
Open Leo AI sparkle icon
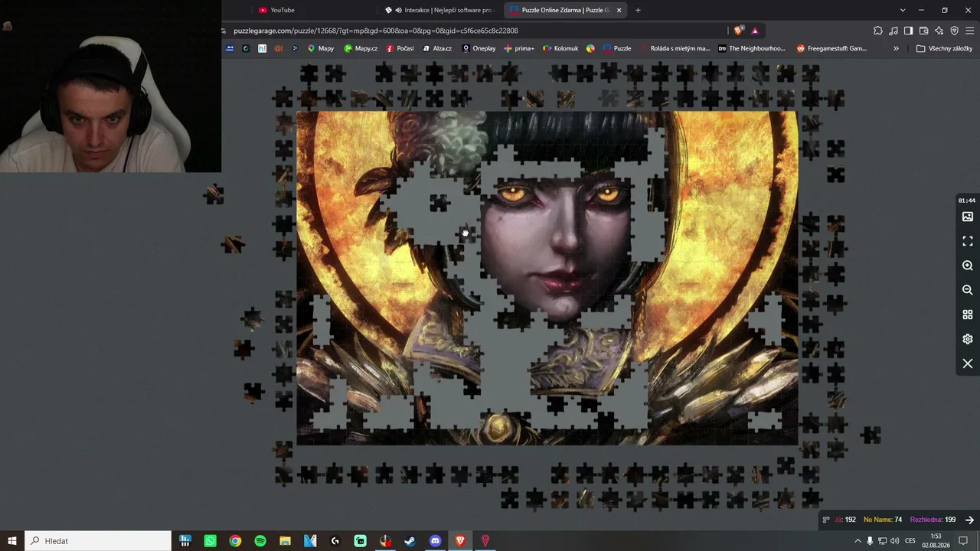[x=939, y=31]
